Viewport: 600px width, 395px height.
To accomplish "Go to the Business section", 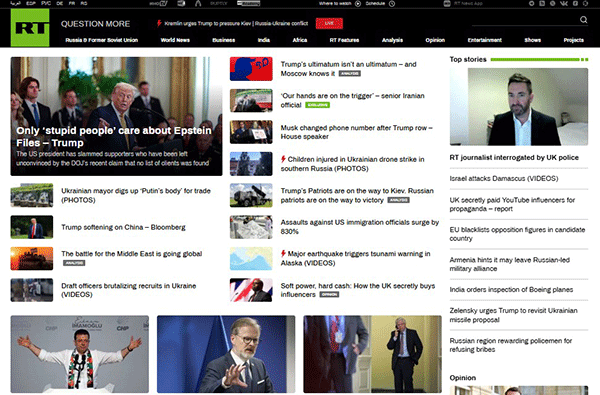I will coord(223,40).
